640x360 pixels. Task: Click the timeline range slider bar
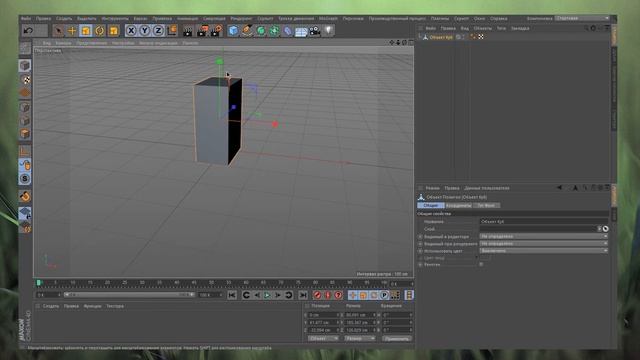129,295
